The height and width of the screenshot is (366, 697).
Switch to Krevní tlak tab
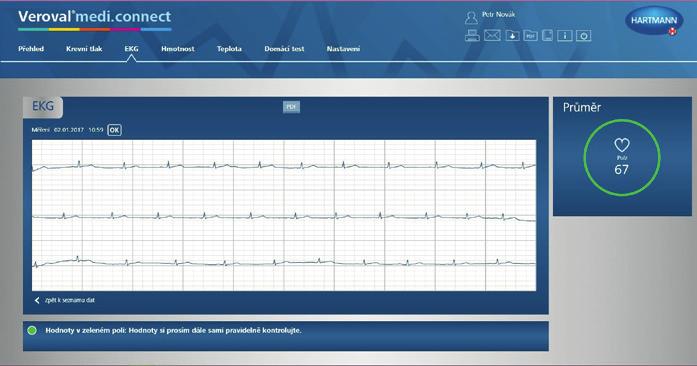click(x=84, y=49)
